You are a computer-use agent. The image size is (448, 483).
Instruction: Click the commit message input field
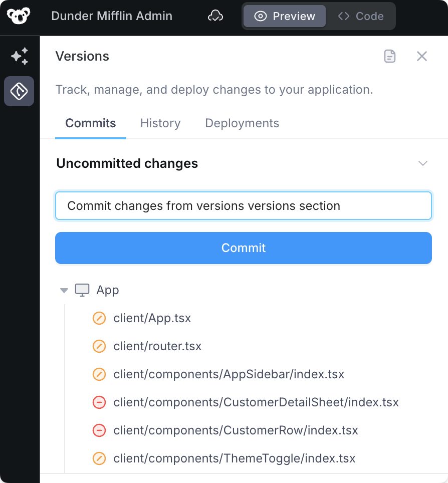[x=244, y=206]
